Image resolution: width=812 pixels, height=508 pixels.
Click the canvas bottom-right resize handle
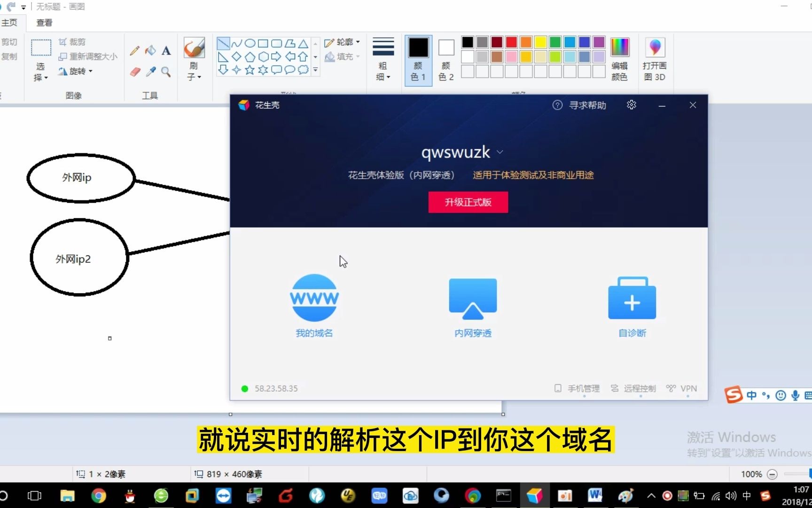[503, 414]
